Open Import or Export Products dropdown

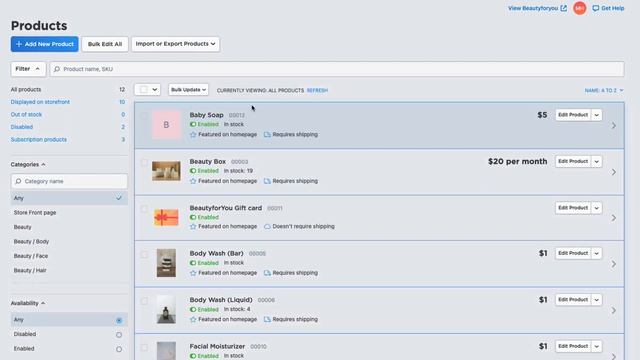click(176, 44)
